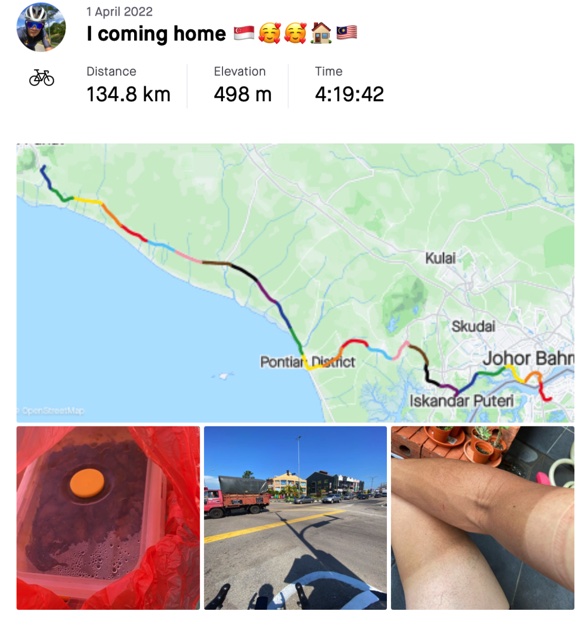Click the route start point on map
This screenshot has width=586, height=626.
point(43,167)
